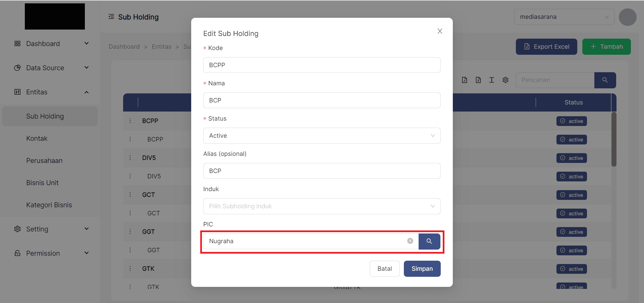
Task: Click the table settings gear icon
Action: (x=505, y=80)
